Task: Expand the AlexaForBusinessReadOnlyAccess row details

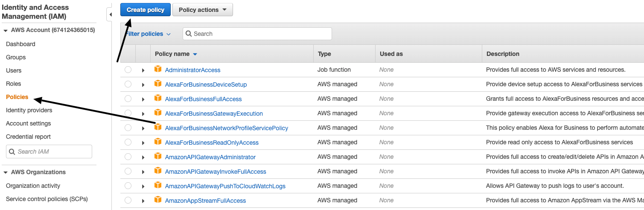Action: pos(143,143)
